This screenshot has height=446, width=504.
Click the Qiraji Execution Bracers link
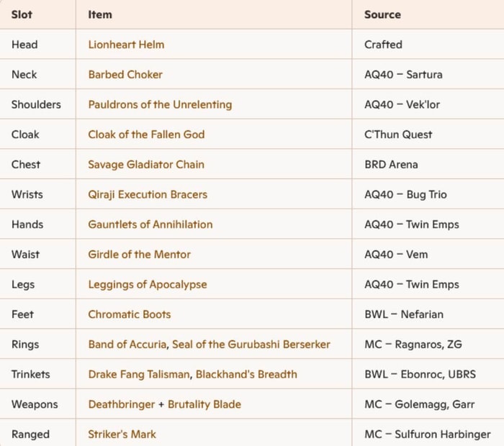148,195
